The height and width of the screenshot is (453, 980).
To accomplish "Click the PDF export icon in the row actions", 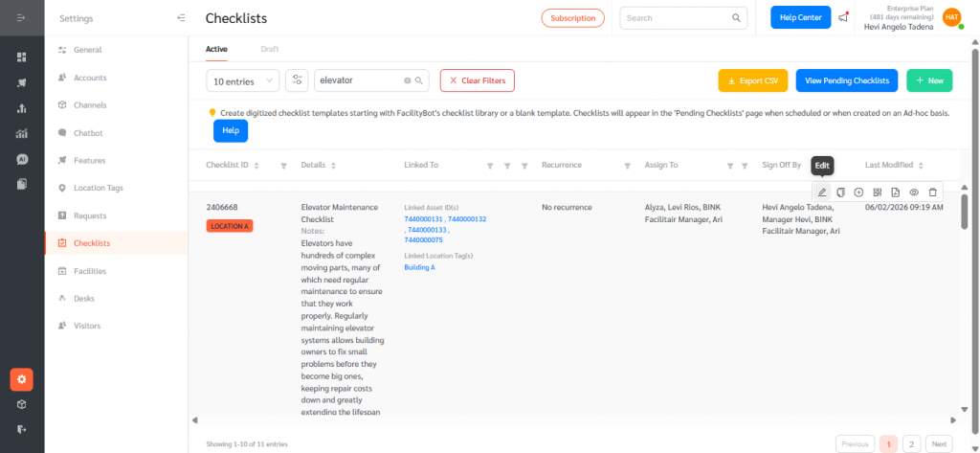I will point(895,193).
